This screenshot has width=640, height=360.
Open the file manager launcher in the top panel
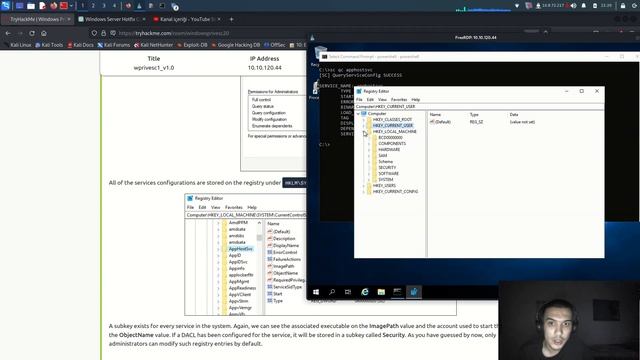click(31, 6)
